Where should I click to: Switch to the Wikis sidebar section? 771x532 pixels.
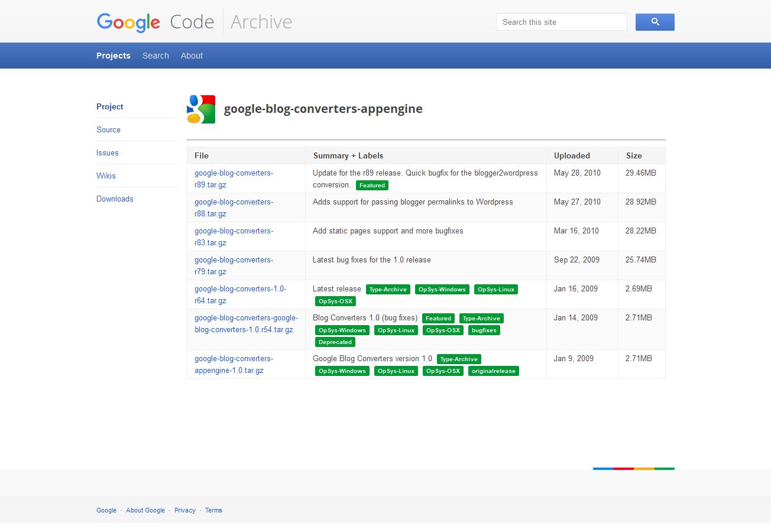pyautogui.click(x=106, y=176)
